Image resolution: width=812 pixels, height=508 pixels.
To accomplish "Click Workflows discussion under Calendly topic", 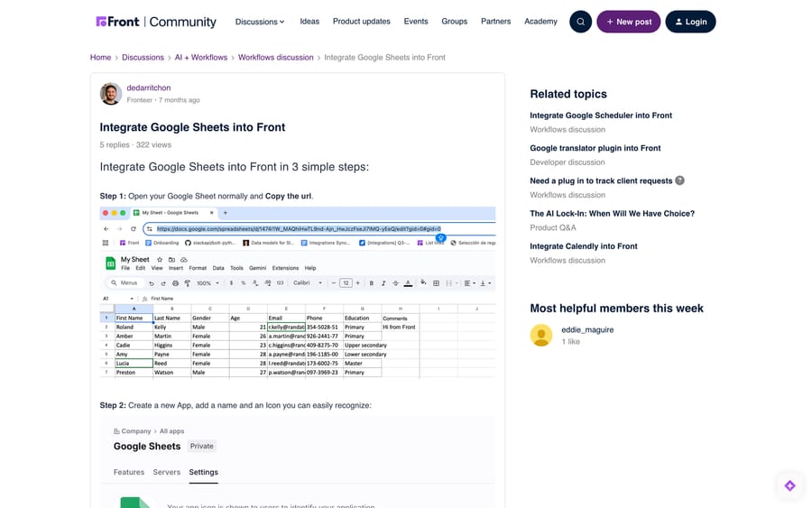I will [567, 261].
